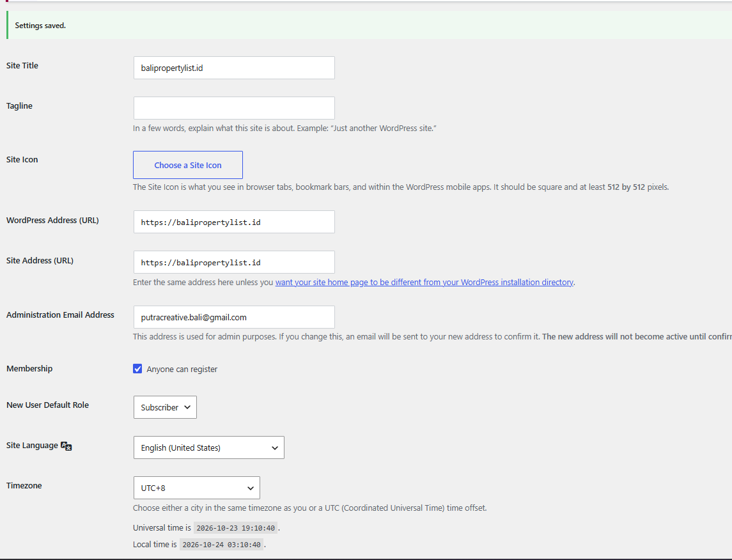
Task: Click the Site Title label
Action: coord(22,66)
